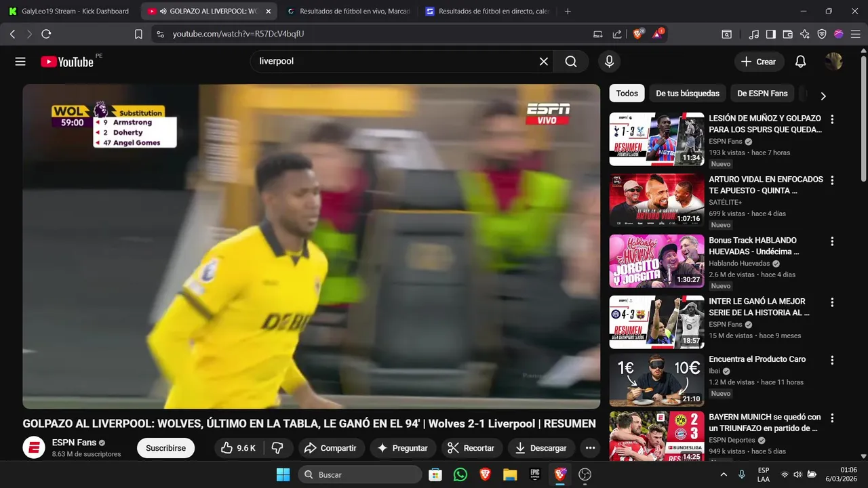Open more actions under the video

(590, 448)
